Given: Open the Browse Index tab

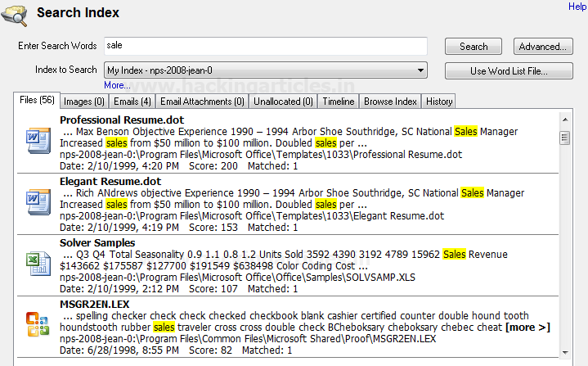Looking at the screenshot, I should click(x=390, y=102).
